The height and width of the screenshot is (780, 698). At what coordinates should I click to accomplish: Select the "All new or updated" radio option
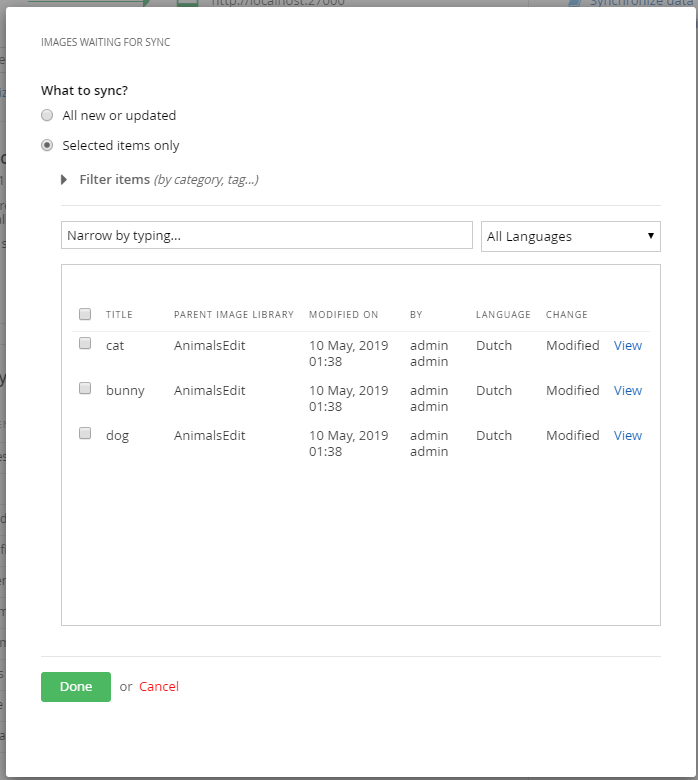[x=47, y=115]
